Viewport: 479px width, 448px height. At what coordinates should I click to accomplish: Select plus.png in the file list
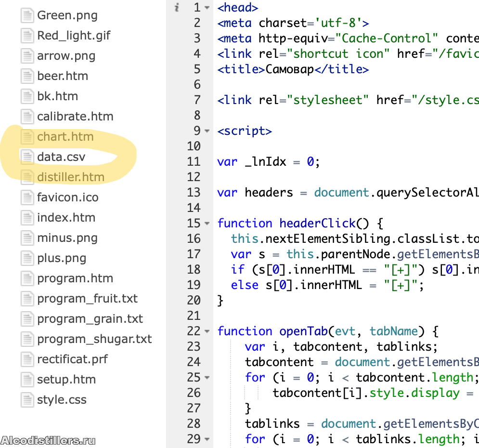[x=62, y=258]
